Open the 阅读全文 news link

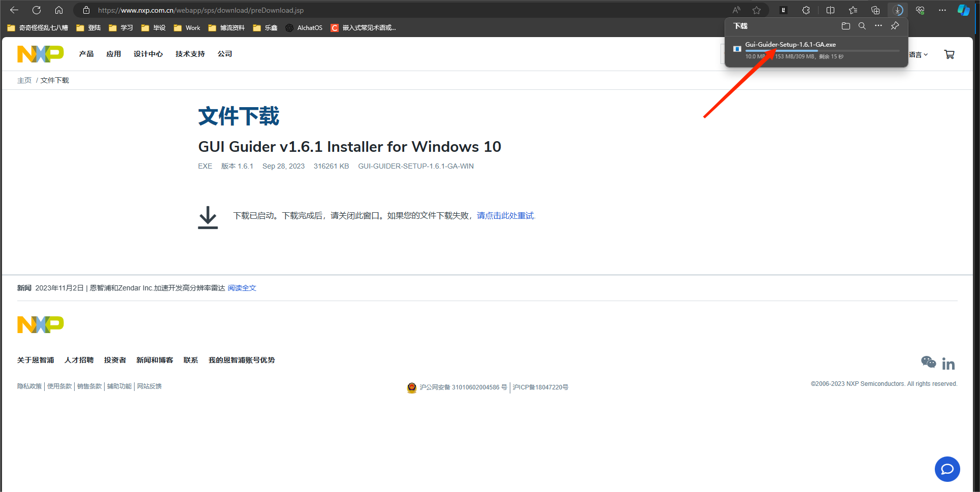242,288
